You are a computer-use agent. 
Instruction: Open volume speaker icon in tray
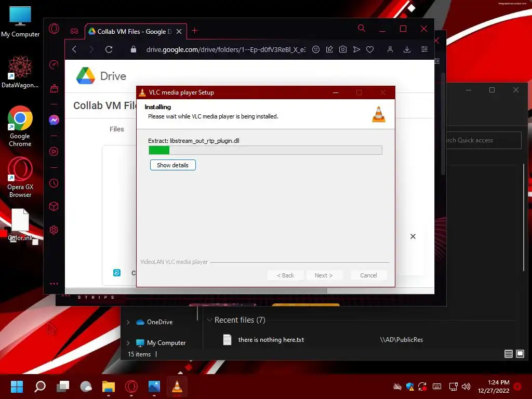466,387
